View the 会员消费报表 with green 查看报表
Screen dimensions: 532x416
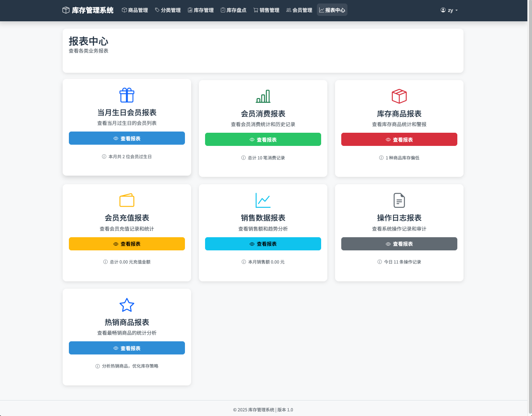[263, 139]
